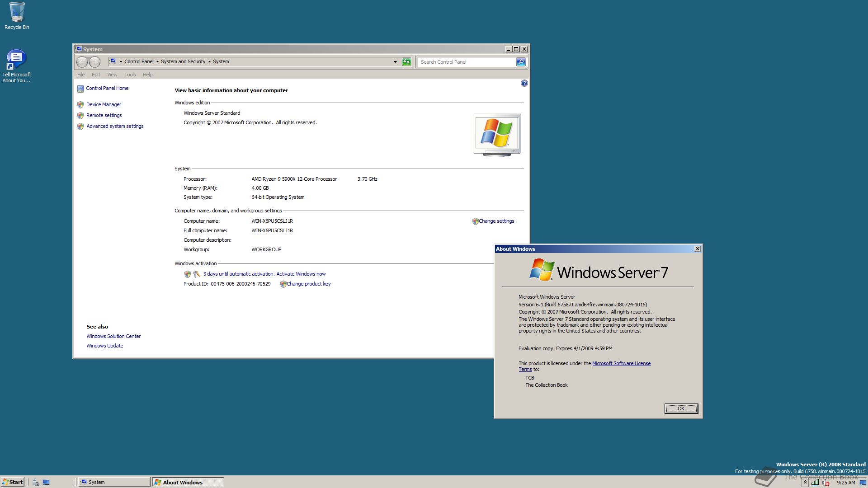Click Control Panel breadcrumb segment

tap(139, 61)
